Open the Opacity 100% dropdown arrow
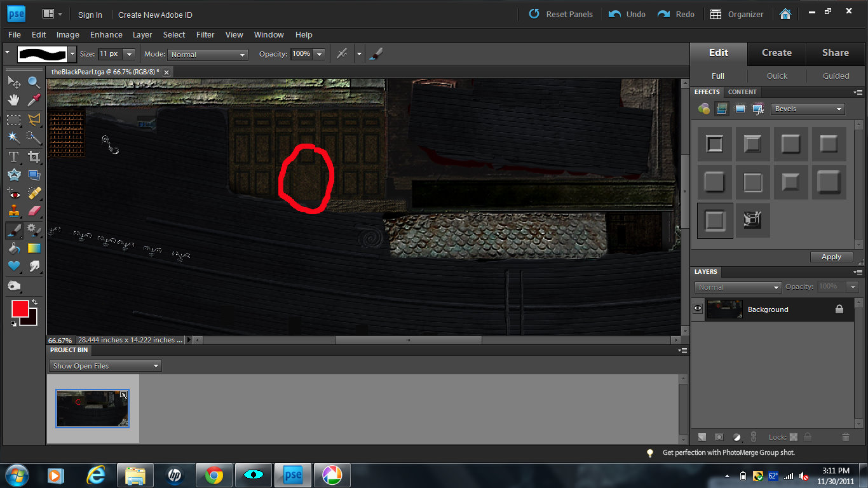Screen dimensions: 868x488 pyautogui.click(x=319, y=54)
